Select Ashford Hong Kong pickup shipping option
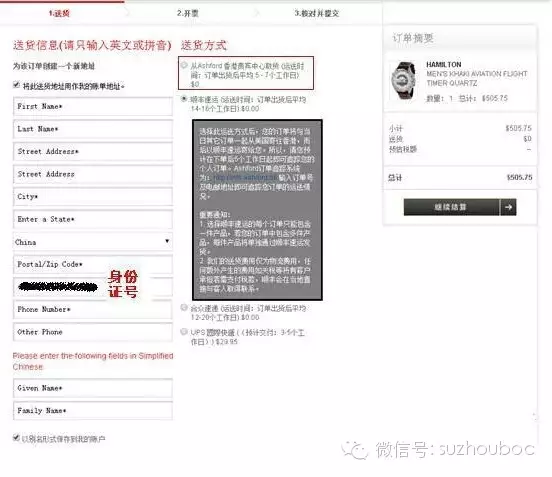 pyautogui.click(x=184, y=65)
